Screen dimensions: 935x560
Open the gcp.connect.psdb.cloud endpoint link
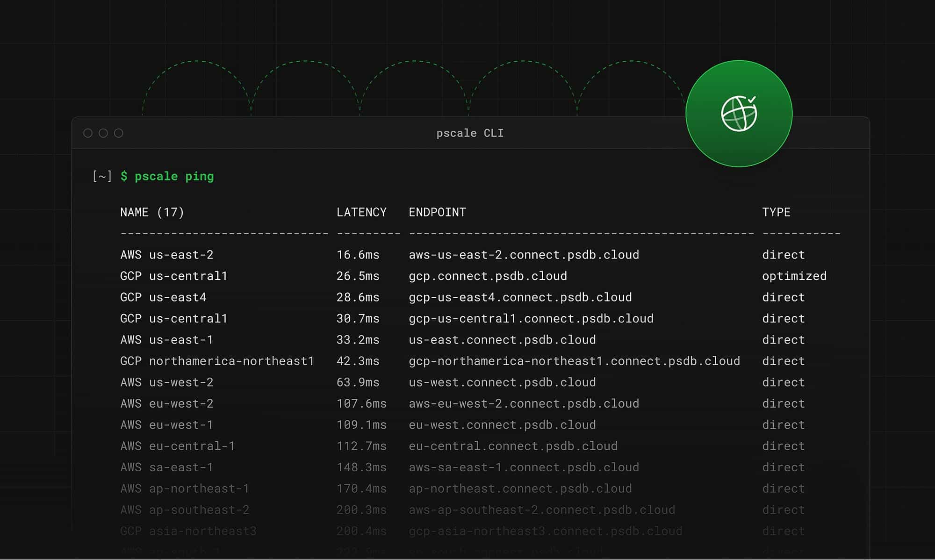pyautogui.click(x=487, y=276)
